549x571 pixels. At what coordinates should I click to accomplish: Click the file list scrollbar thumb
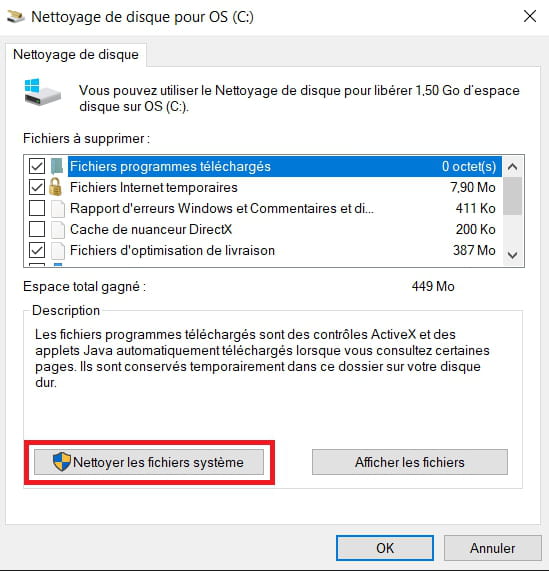click(513, 196)
